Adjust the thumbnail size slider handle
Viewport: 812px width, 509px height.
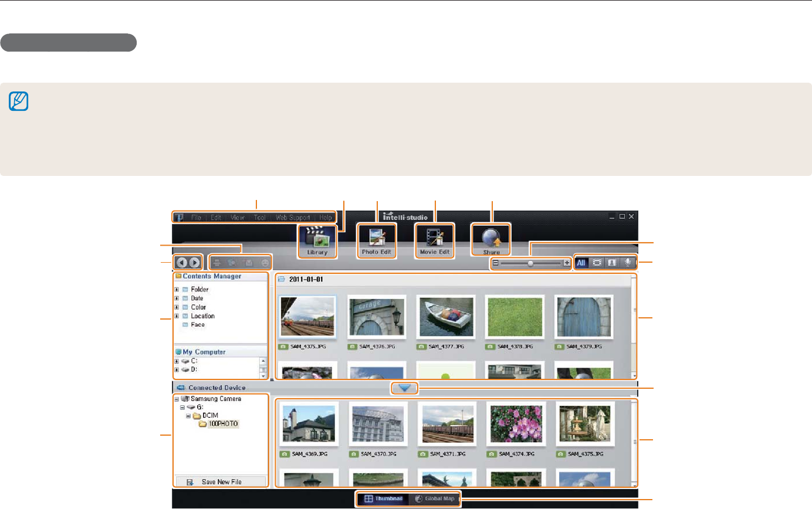(x=530, y=263)
